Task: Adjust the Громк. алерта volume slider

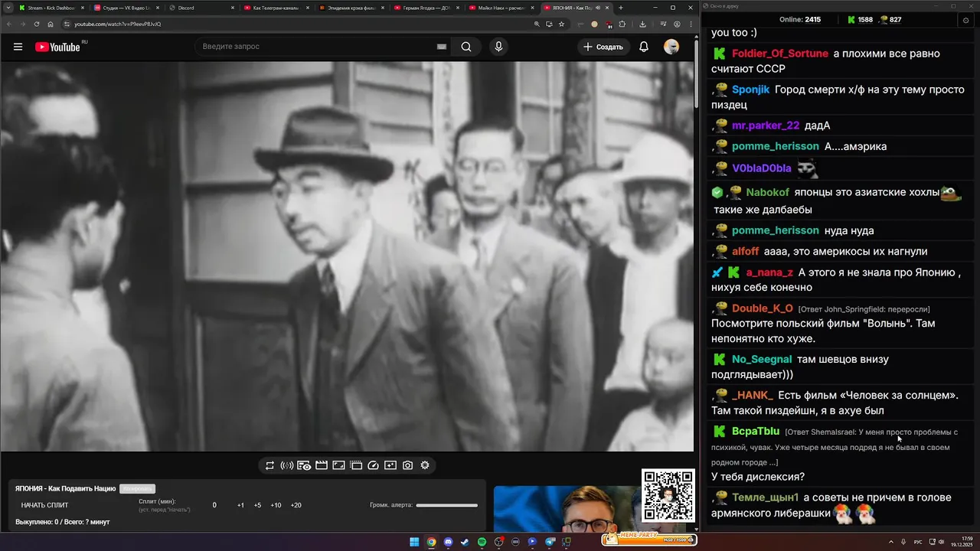Action: coord(446,505)
